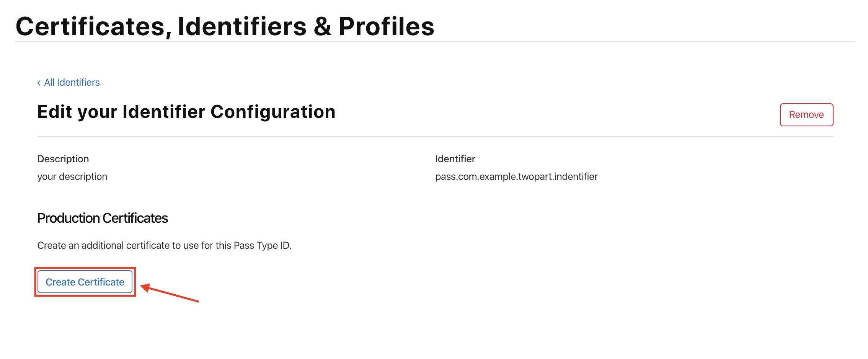Click the Description field label
Screen dimensions: 868x359
pyautogui.click(x=63, y=159)
